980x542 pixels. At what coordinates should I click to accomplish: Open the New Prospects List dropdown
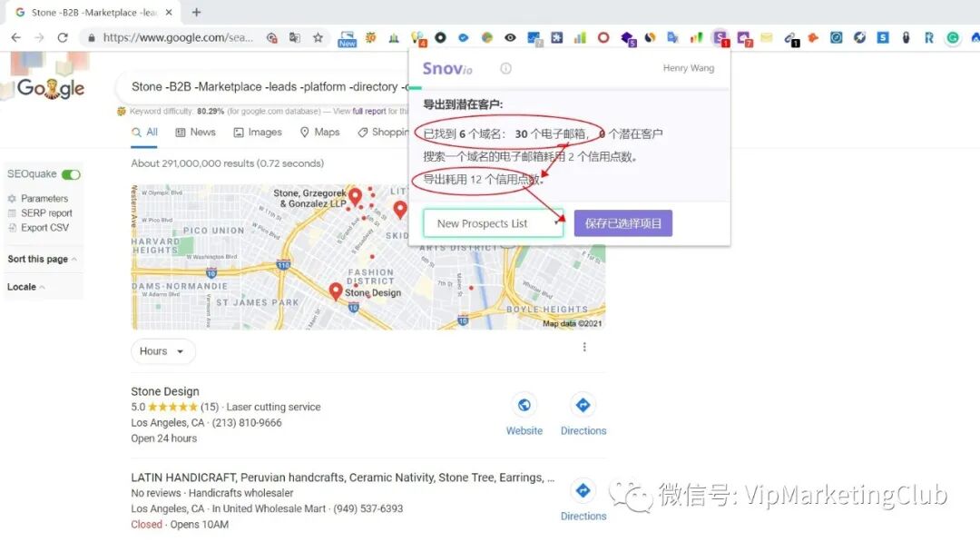pos(493,223)
